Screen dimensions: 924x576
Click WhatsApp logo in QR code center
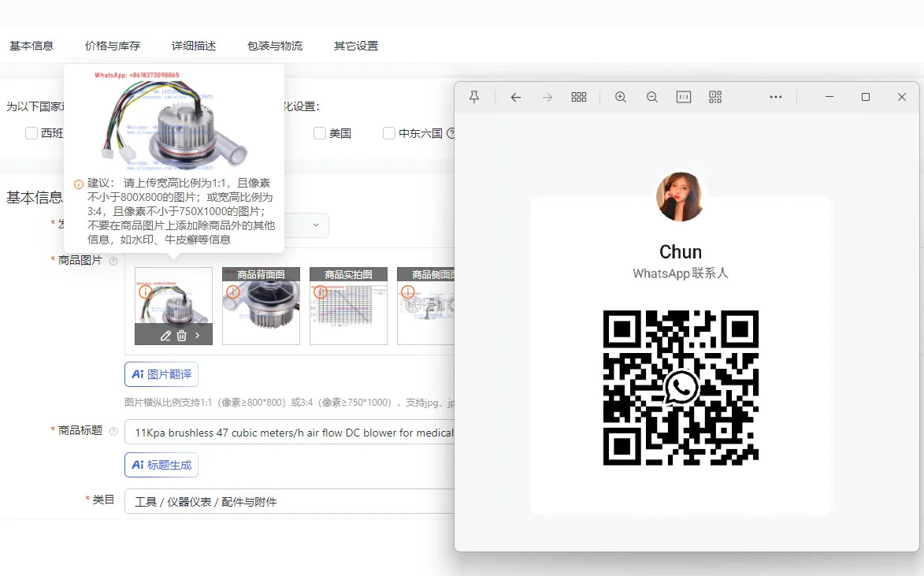[x=681, y=388]
